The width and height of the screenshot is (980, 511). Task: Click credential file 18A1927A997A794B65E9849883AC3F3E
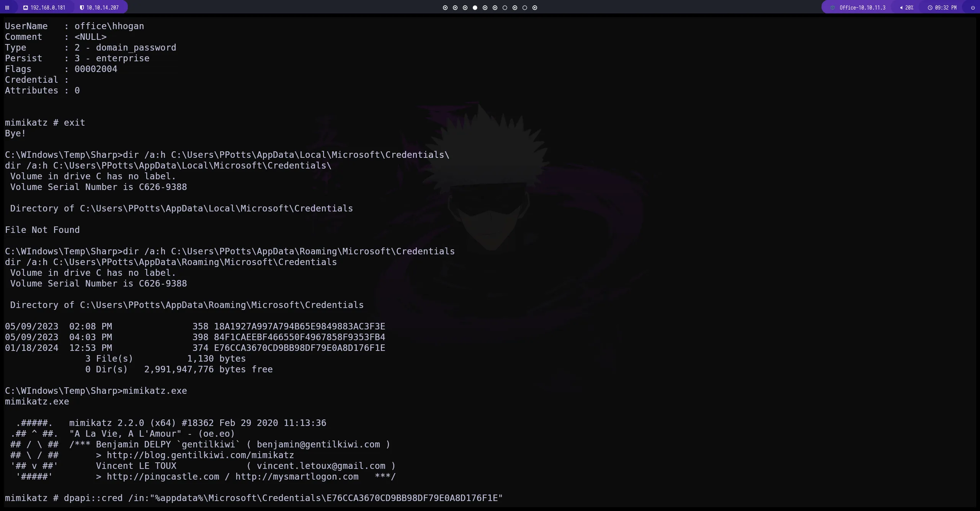pos(299,326)
